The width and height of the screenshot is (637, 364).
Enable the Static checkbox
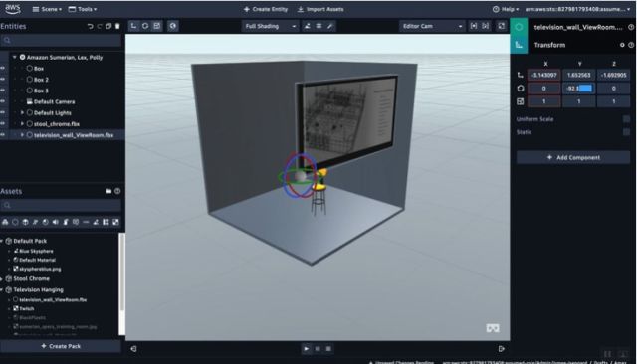pyautogui.click(x=626, y=132)
